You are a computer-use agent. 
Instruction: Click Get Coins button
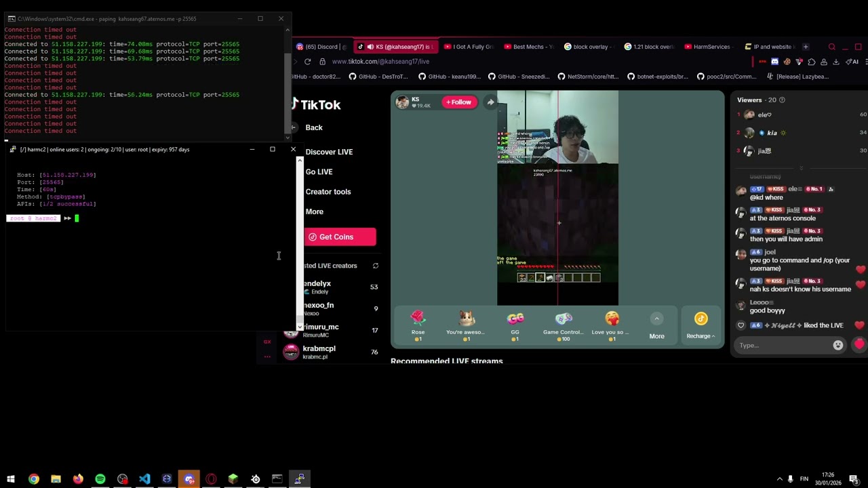(340, 237)
